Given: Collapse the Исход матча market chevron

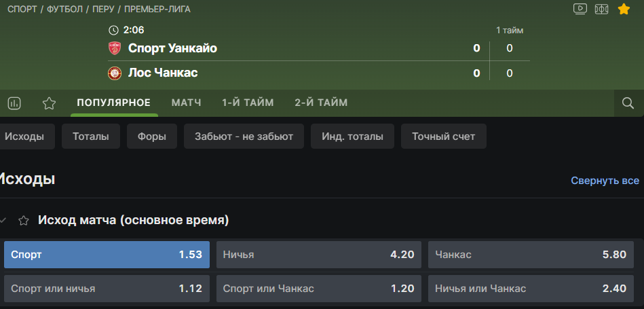Looking at the screenshot, I should [x=3, y=221].
